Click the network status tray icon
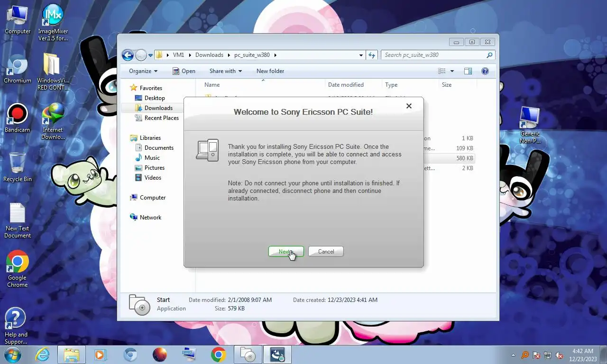 (548, 355)
